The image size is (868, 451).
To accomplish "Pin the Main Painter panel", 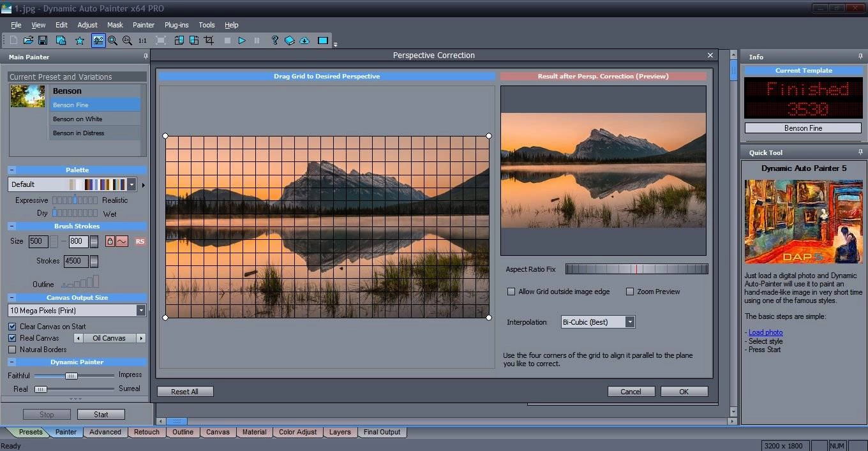I will pyautogui.click(x=145, y=57).
